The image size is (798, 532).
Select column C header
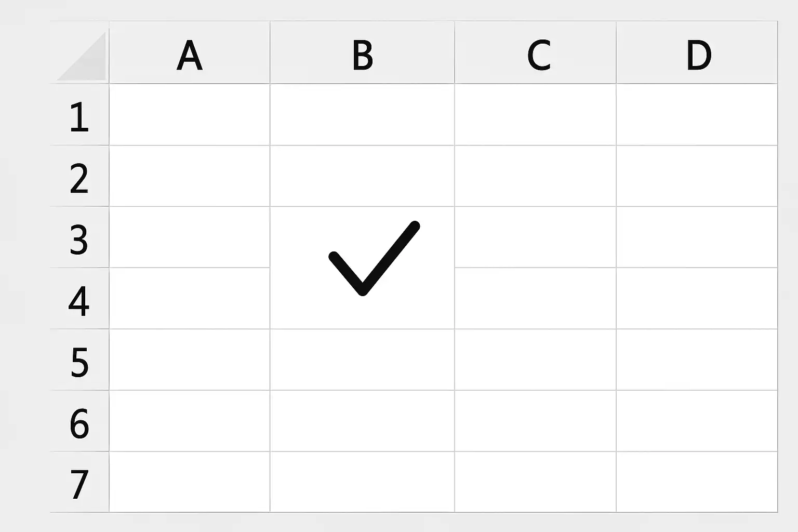535,53
